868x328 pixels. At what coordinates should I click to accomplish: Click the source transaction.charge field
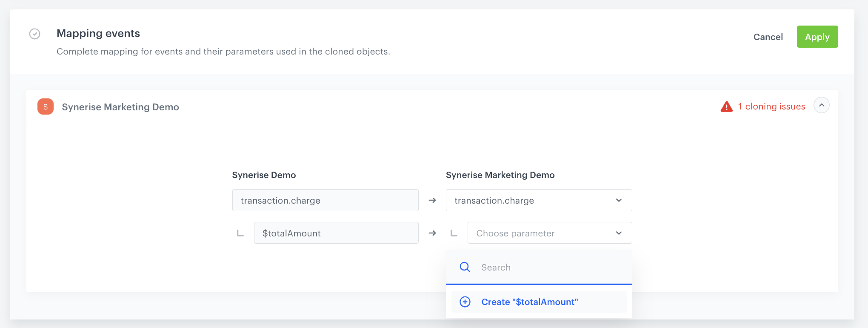pyautogui.click(x=325, y=200)
